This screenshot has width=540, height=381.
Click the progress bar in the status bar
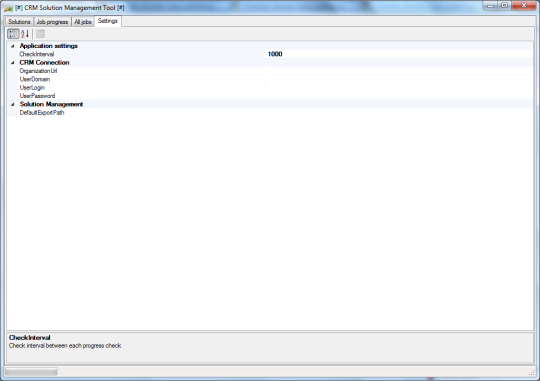point(31,372)
